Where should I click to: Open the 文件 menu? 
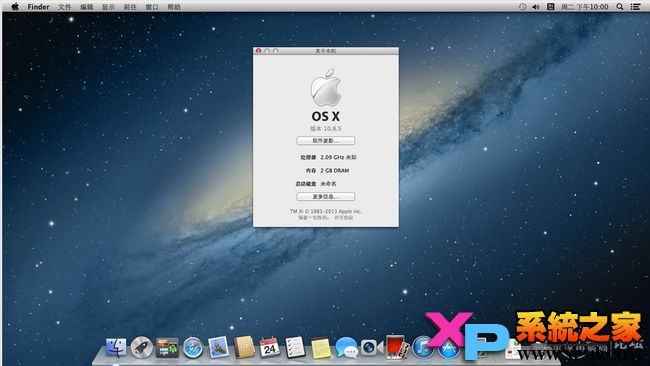pos(64,7)
